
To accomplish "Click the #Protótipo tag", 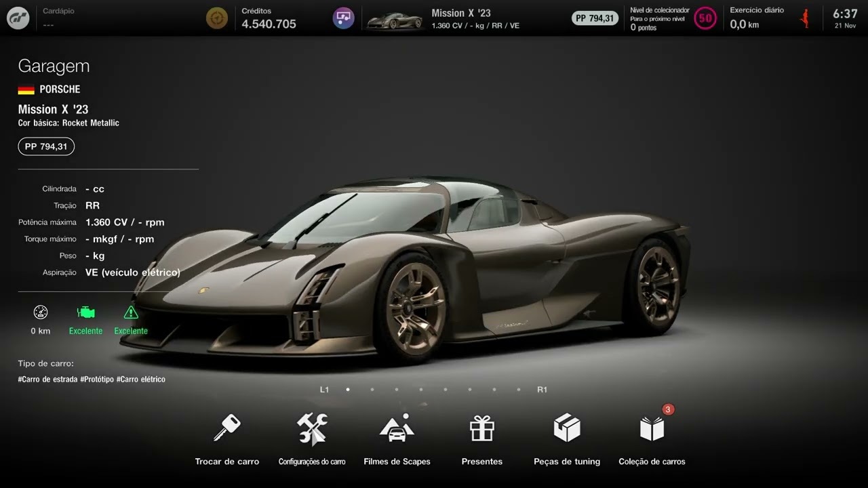I will 97,380.
